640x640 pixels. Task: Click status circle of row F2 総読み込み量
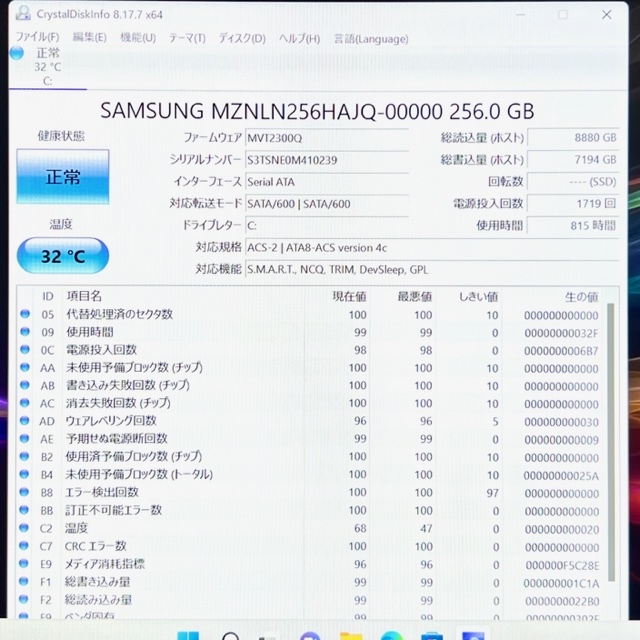click(24, 599)
